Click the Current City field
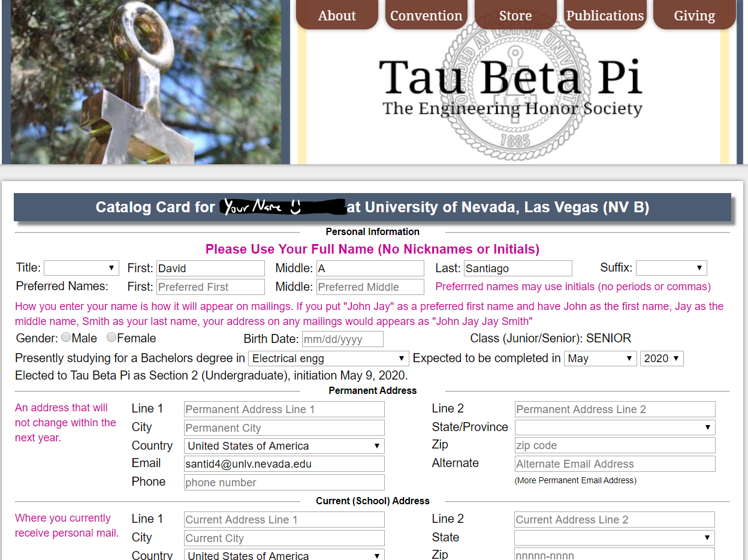 pos(284,538)
